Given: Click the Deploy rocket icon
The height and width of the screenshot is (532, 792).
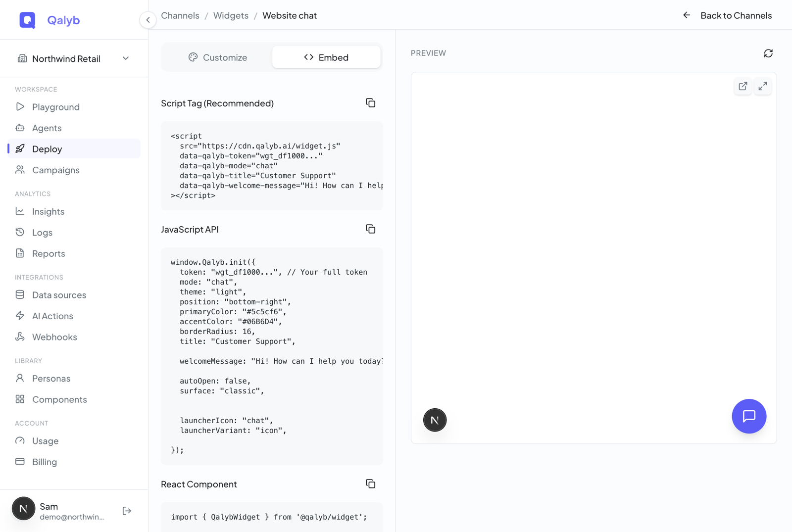Looking at the screenshot, I should click(20, 149).
